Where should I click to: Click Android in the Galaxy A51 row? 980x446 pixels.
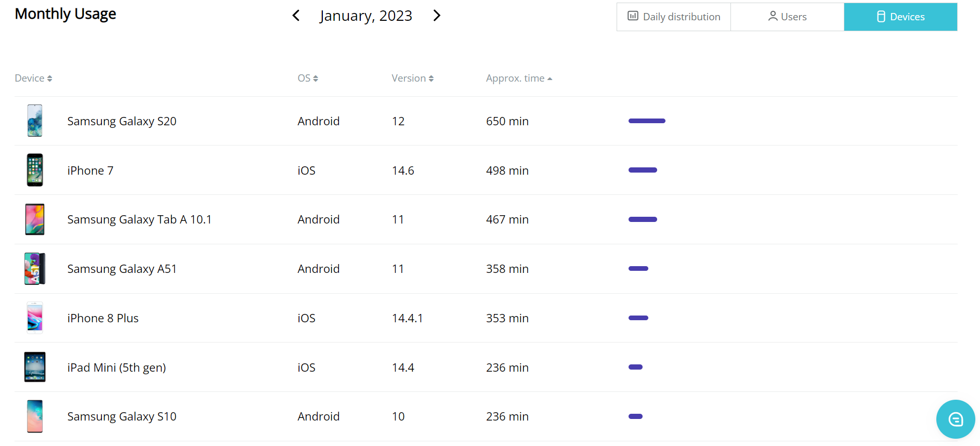point(319,269)
